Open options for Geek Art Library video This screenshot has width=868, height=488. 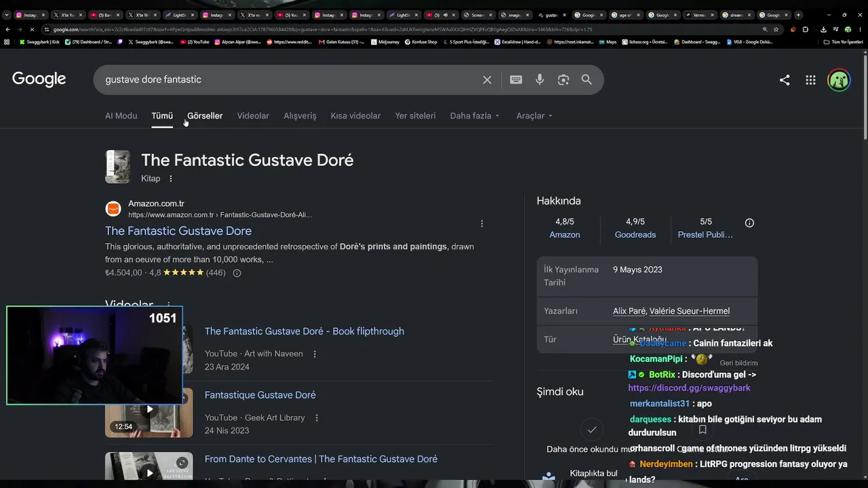coord(317,418)
